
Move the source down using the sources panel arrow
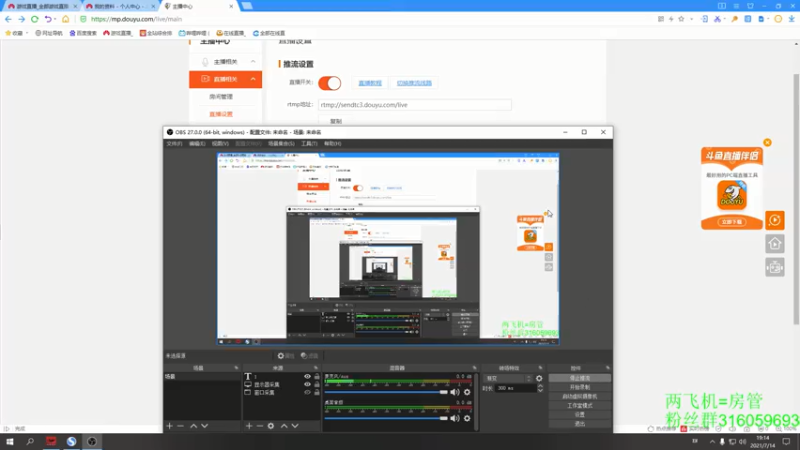point(295,426)
